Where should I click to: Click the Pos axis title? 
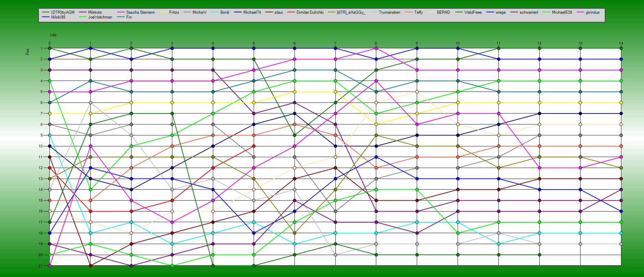(27, 51)
